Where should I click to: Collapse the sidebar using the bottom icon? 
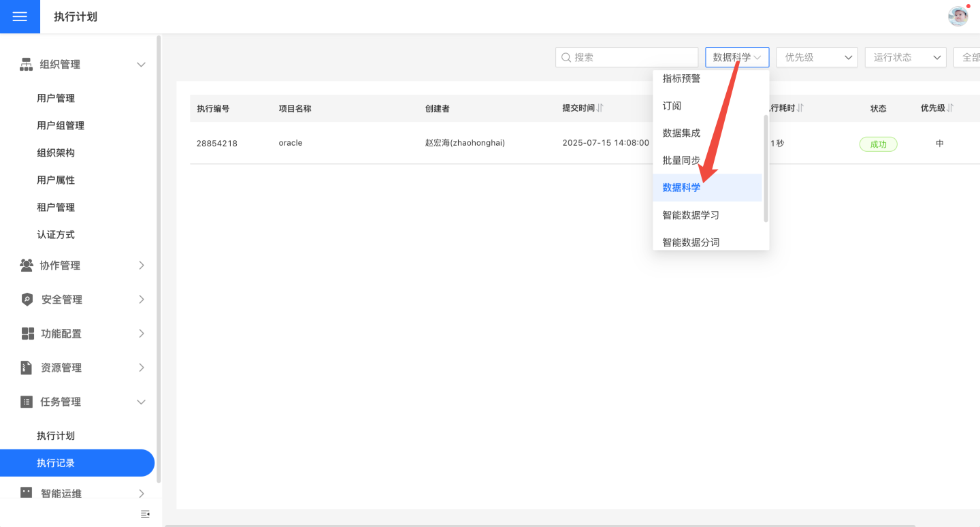tap(144, 514)
